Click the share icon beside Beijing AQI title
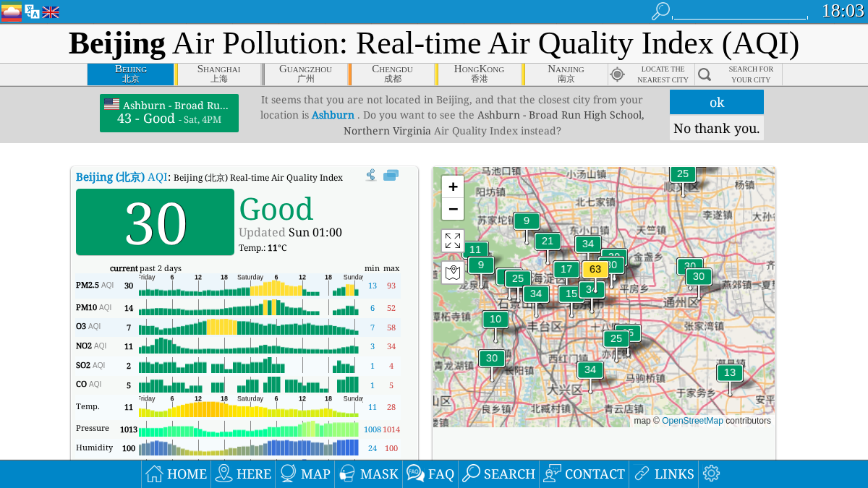This screenshot has height=488, width=868. (x=370, y=175)
